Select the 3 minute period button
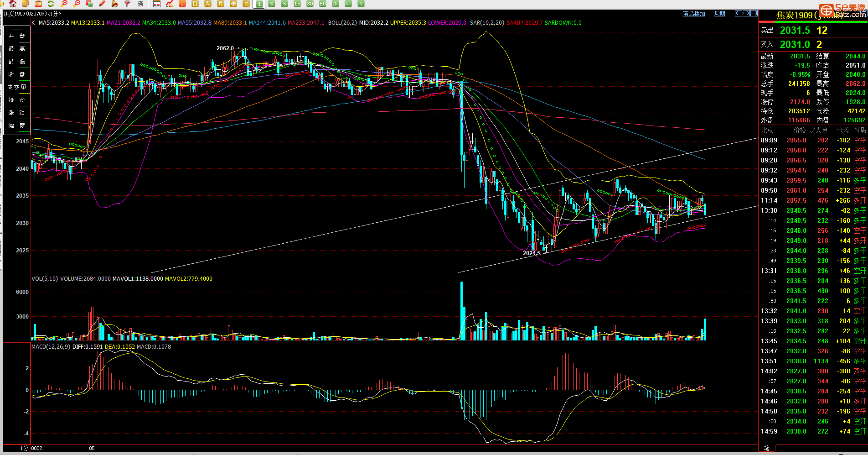Screen dimensions: 868x455 click(x=272, y=4)
